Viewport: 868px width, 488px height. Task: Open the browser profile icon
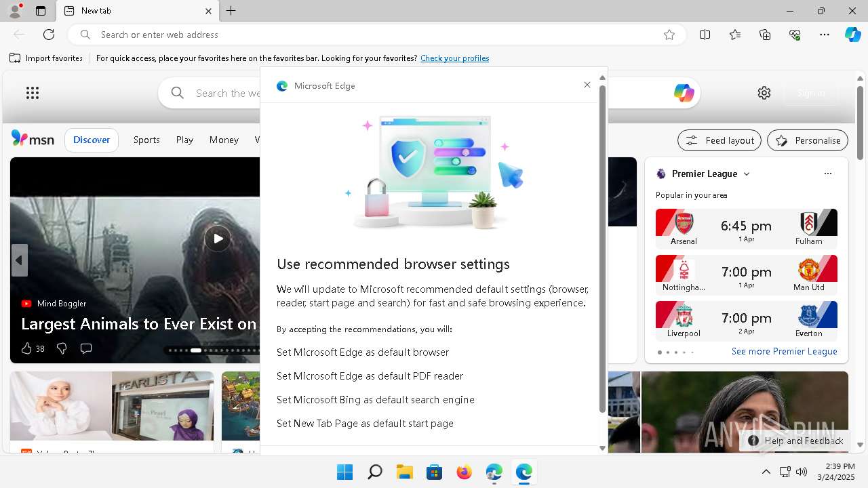pos(14,11)
